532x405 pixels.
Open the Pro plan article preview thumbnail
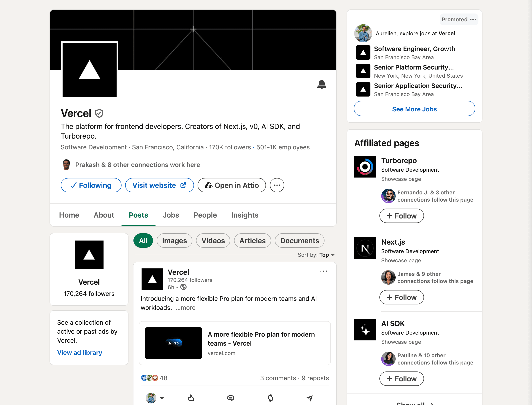[173, 343]
